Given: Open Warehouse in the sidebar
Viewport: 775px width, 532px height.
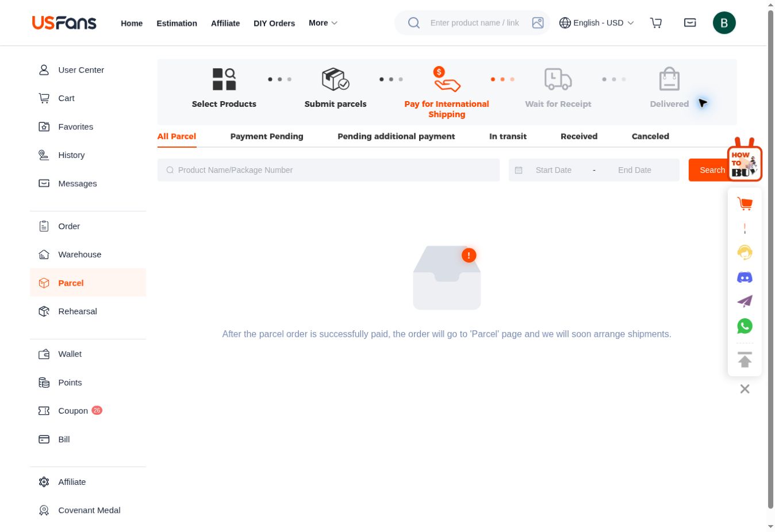Looking at the screenshot, I should click(88, 255).
